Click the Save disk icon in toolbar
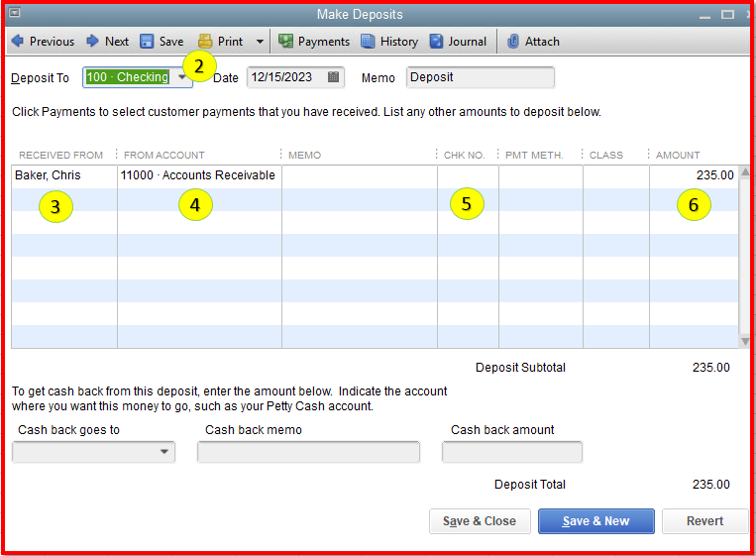 [x=147, y=42]
